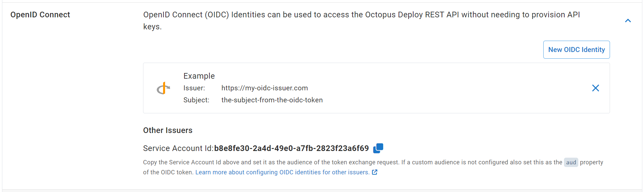Click the issuer URL https://my-oidc-issuer.com

(x=264, y=88)
